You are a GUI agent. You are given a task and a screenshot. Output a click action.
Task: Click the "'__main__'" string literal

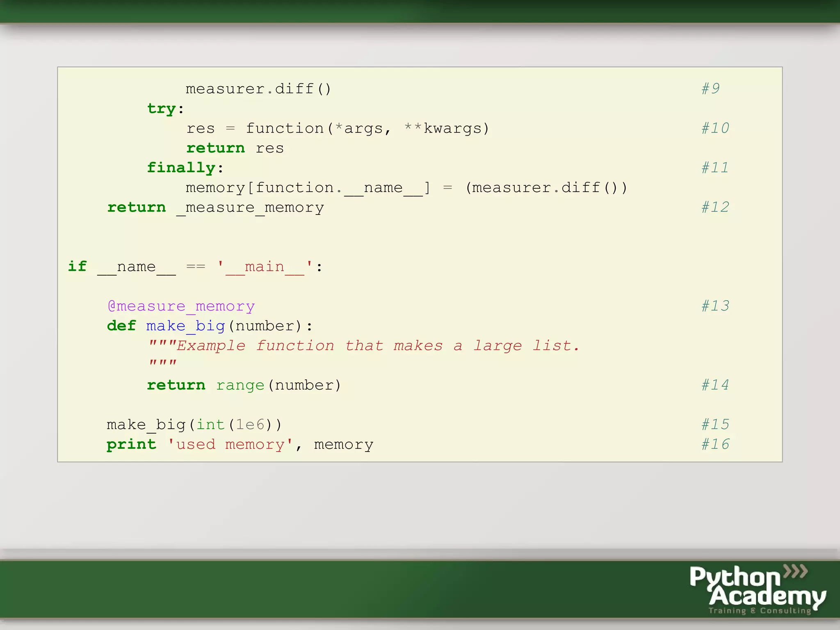click(x=265, y=267)
